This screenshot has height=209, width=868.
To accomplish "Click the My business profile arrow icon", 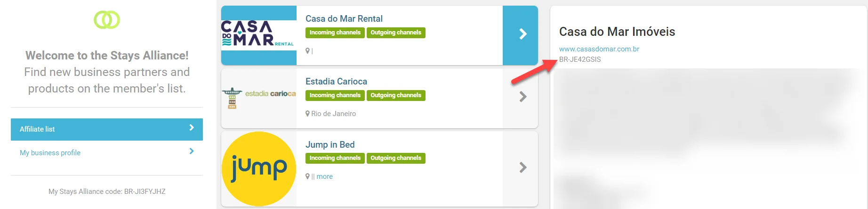I will tap(191, 151).
